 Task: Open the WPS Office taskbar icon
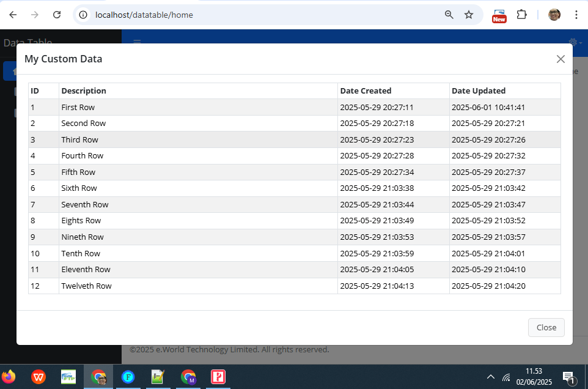39,377
